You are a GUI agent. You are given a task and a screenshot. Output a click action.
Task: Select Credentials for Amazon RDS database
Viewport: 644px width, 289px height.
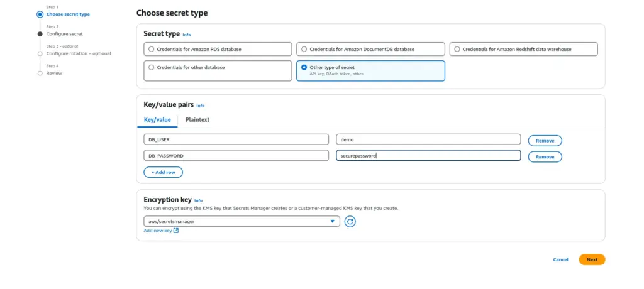[x=151, y=49]
